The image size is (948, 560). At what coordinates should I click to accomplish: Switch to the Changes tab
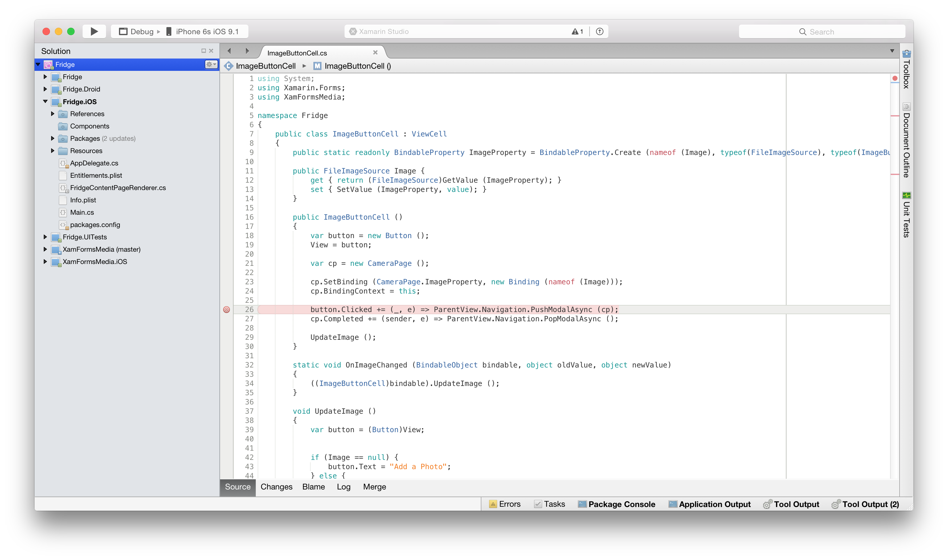coord(276,487)
